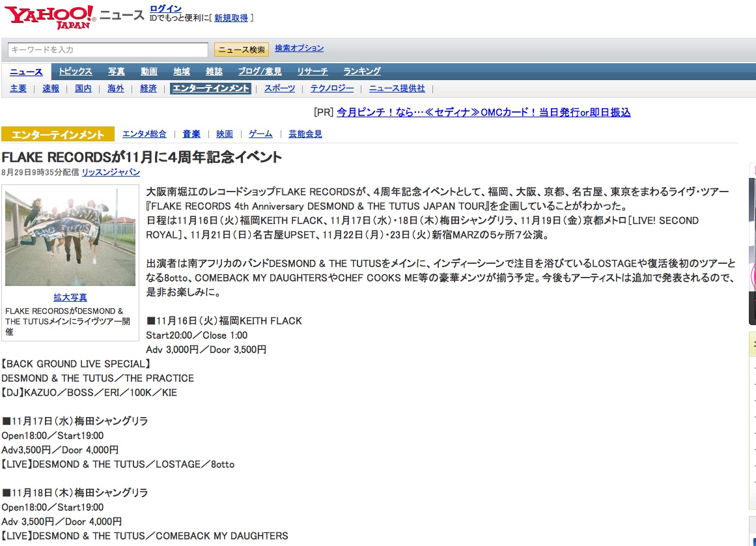Screen dimensions: 756x546
Task: Open the 拡大写真 enlarge photo link
Action: [x=70, y=298]
